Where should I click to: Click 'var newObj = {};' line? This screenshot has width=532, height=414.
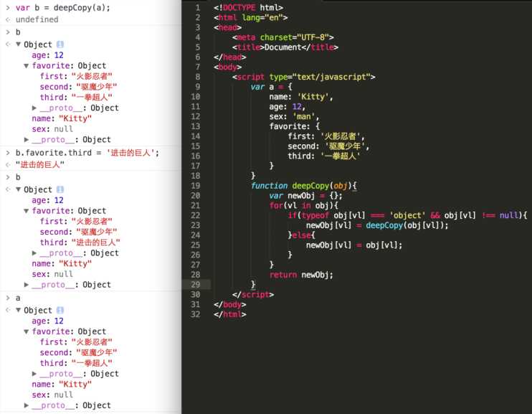305,196
